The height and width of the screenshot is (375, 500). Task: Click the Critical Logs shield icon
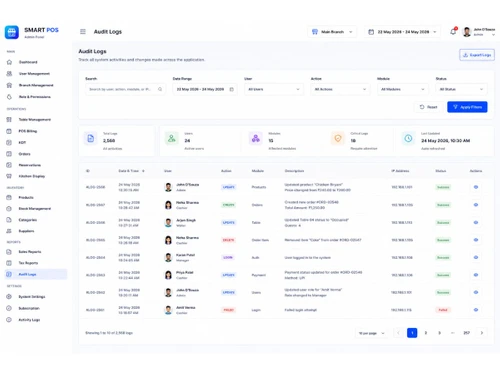point(338,138)
